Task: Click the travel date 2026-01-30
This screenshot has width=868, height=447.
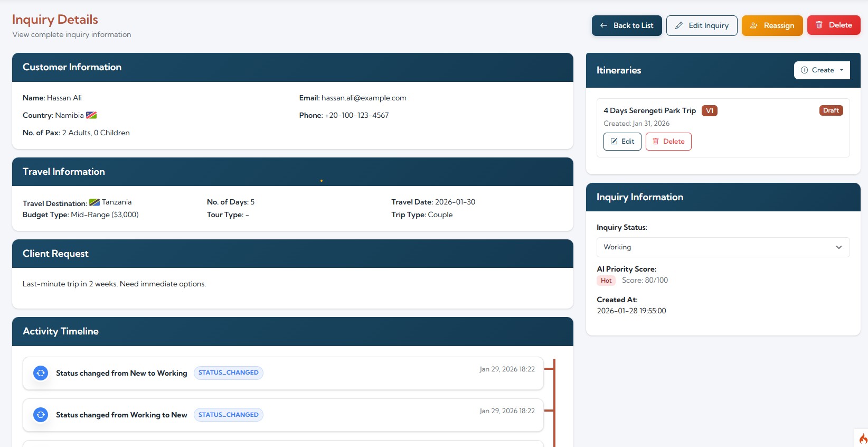Action: (x=455, y=202)
